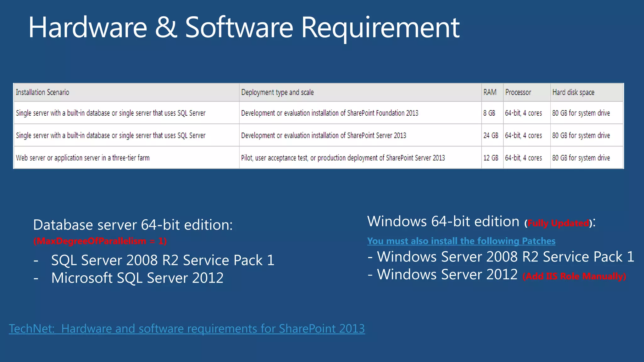Click the 'Database server 64-bit edition' heading

[x=133, y=225]
